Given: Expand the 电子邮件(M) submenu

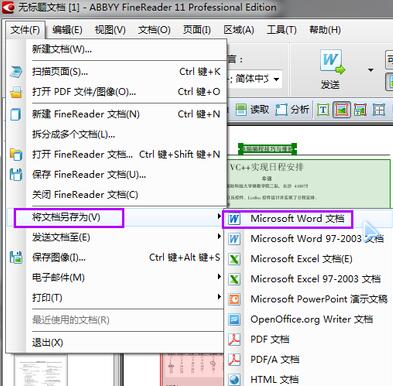Looking at the screenshot, I should (x=115, y=277).
